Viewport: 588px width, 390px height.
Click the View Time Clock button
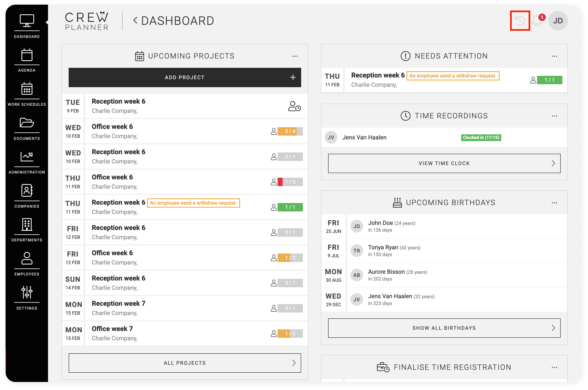pos(444,163)
